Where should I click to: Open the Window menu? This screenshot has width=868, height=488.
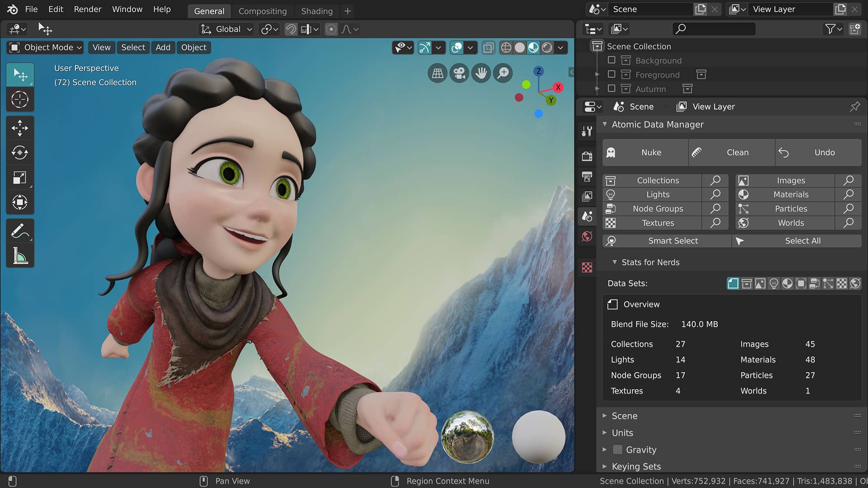127,9
